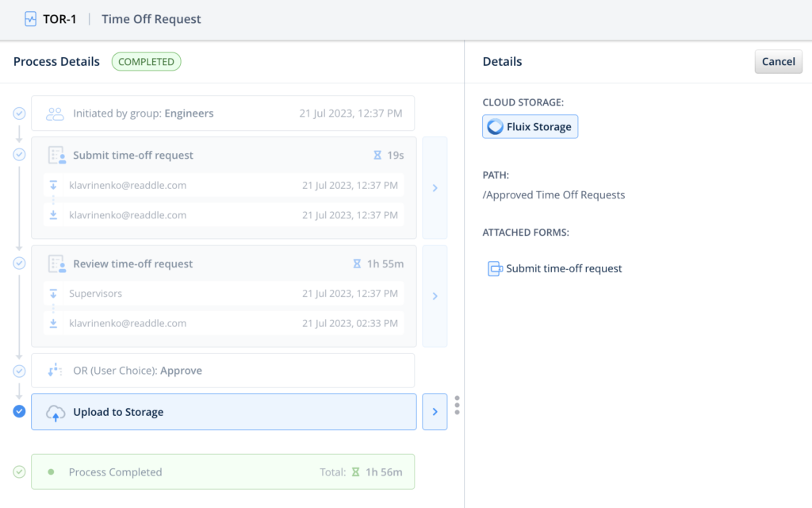Image resolution: width=812 pixels, height=508 pixels.
Task: Expand the Review time-off request step with chevron
Action: (435, 296)
